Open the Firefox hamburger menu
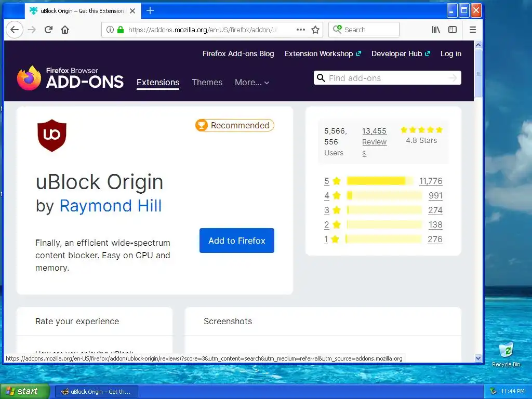Image resolution: width=532 pixels, height=399 pixels. [x=473, y=30]
